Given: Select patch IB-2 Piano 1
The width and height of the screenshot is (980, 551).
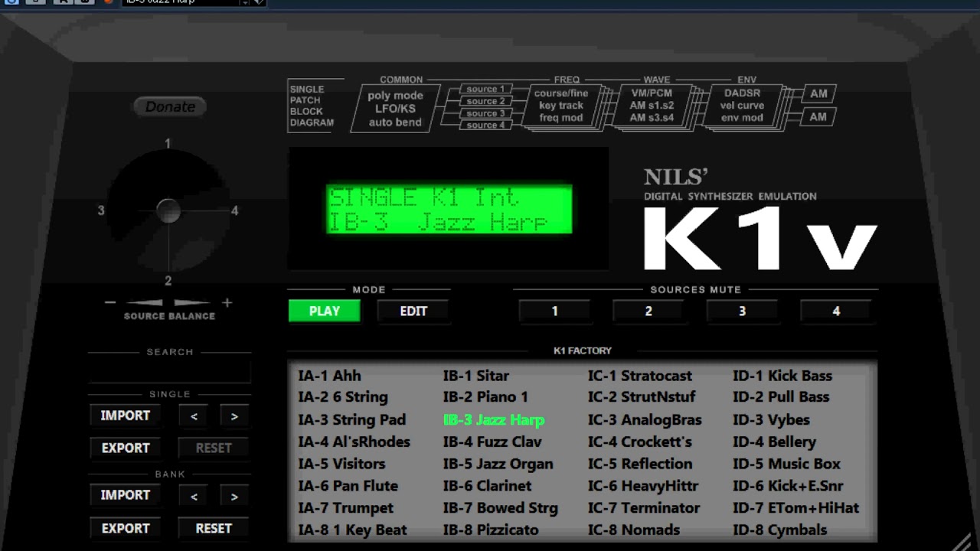Looking at the screenshot, I should click(485, 397).
